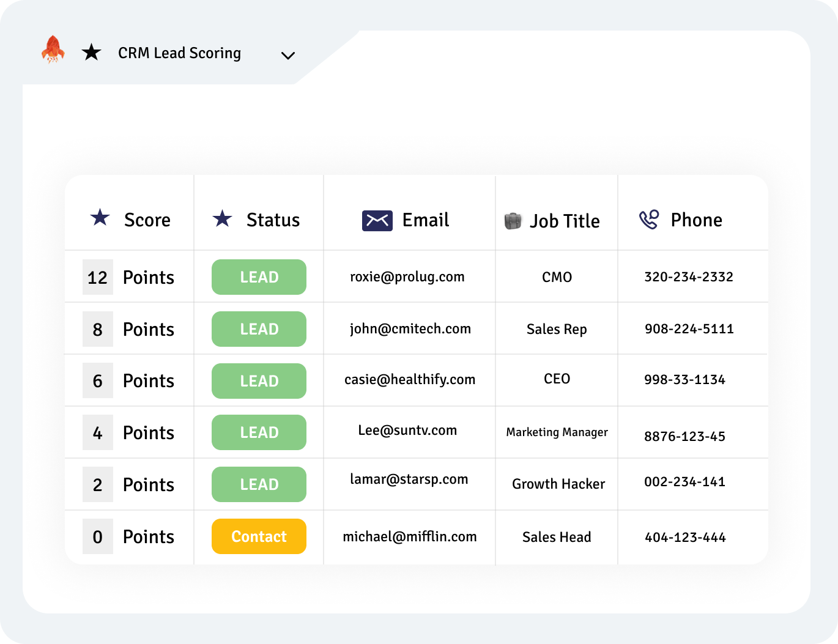Toggle the LEAD status on the CEO row
Viewport: 838px width, 644px height.
click(259, 380)
